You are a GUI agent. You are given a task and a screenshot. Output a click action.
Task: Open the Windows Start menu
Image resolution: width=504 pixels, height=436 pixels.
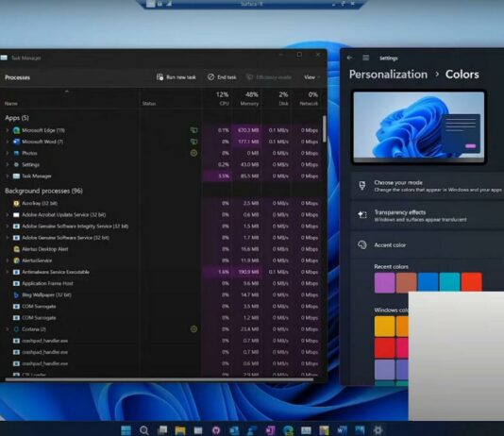tap(126, 430)
